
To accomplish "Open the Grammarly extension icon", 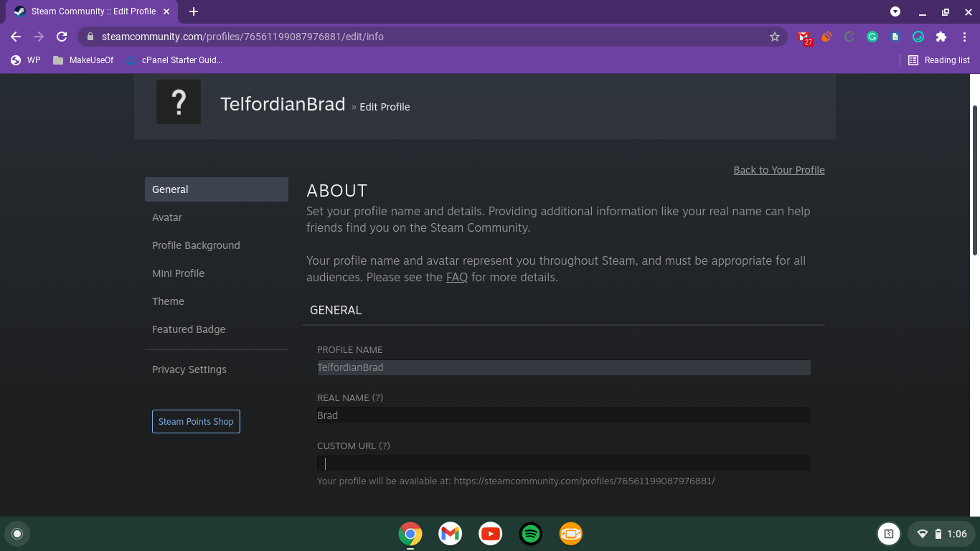I will 872,37.
